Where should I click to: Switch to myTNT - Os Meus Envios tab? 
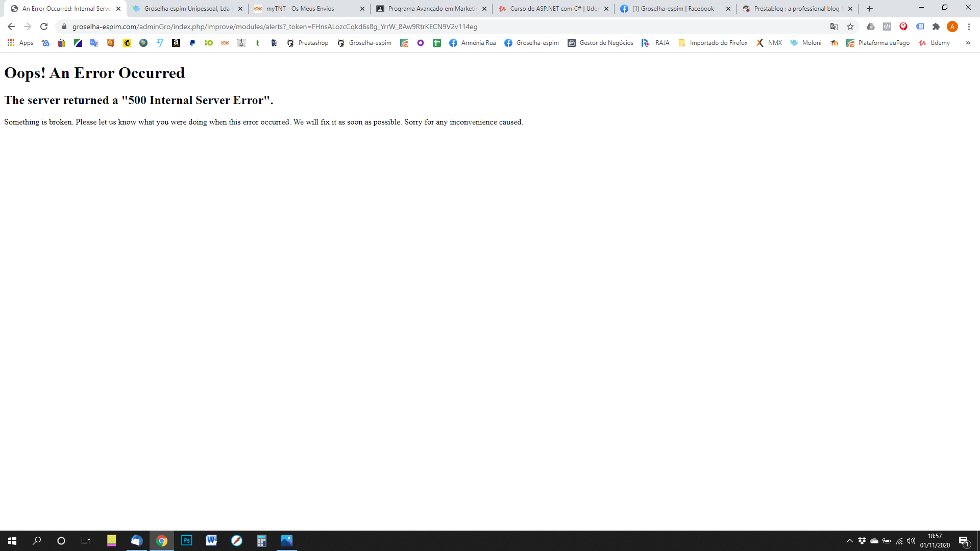pos(300,9)
